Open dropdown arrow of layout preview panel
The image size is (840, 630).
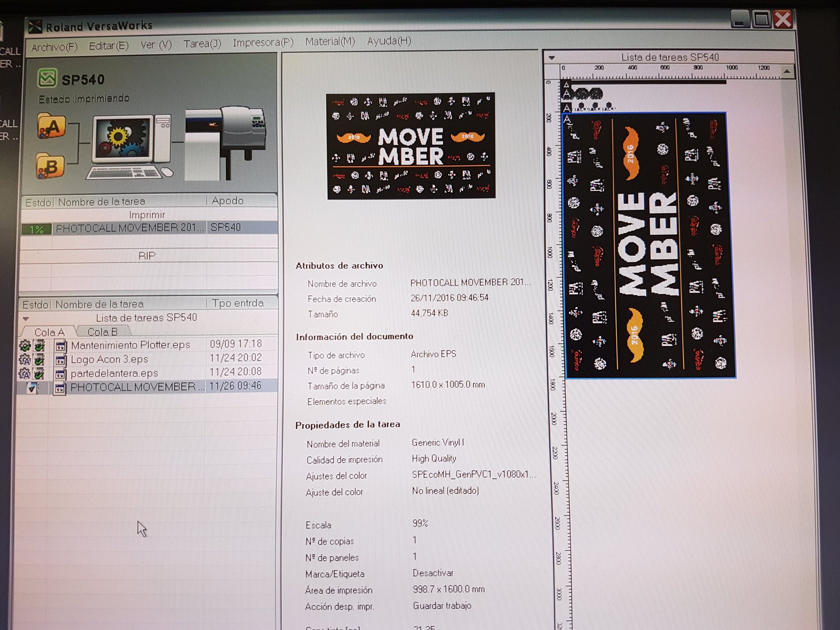tap(552, 58)
